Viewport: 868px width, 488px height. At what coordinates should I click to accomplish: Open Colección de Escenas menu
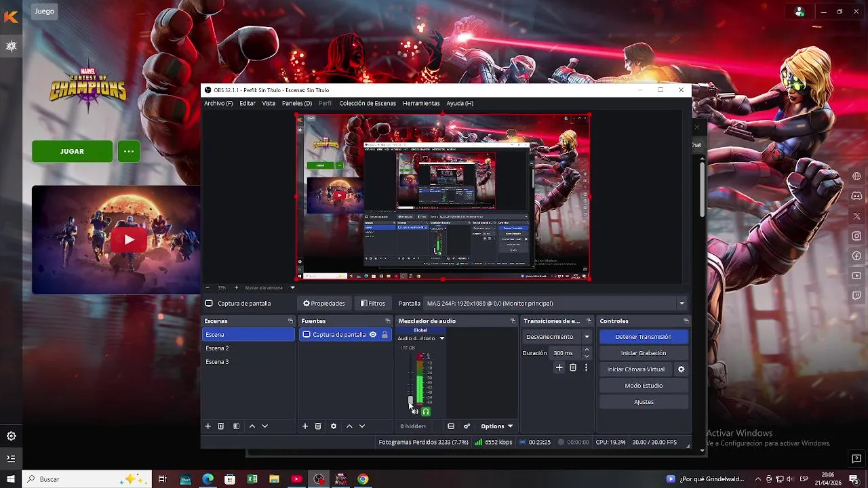(368, 103)
